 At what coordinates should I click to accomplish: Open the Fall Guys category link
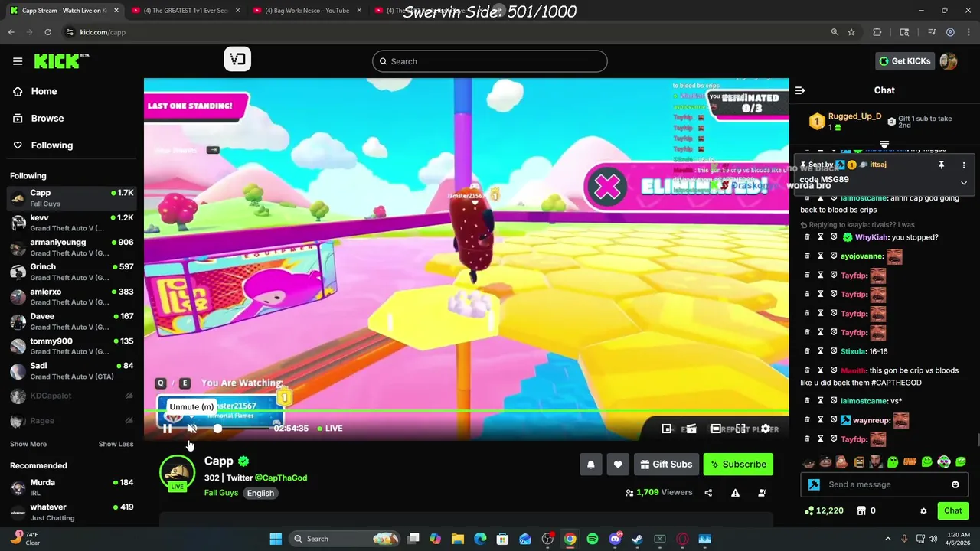220,493
